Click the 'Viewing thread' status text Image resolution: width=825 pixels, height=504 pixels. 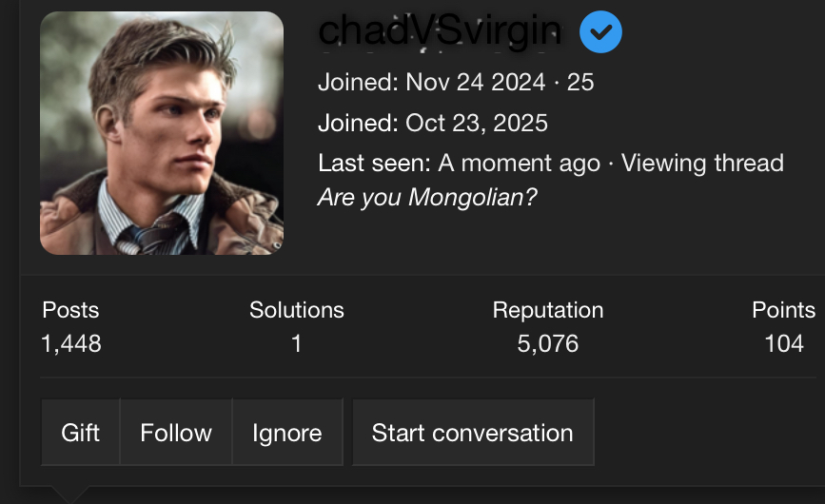click(702, 164)
